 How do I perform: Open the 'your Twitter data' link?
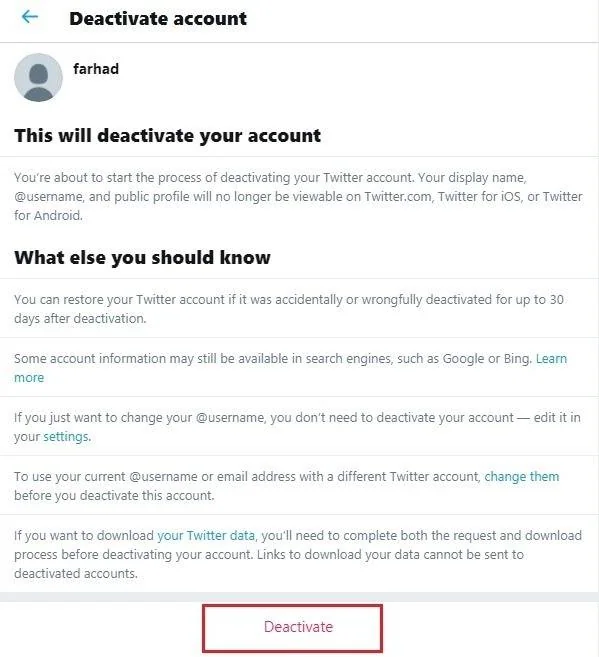click(206, 535)
